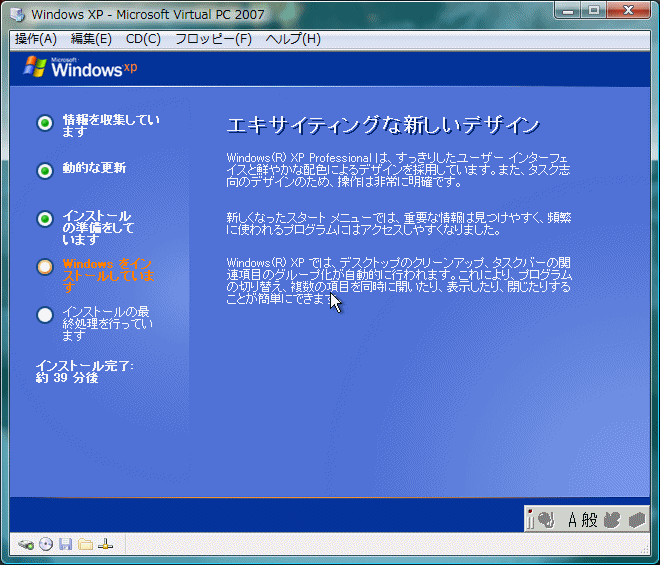
Task: Click the paragraph starting Windows(R) XP では
Action: pyautogui.click(x=399, y=281)
